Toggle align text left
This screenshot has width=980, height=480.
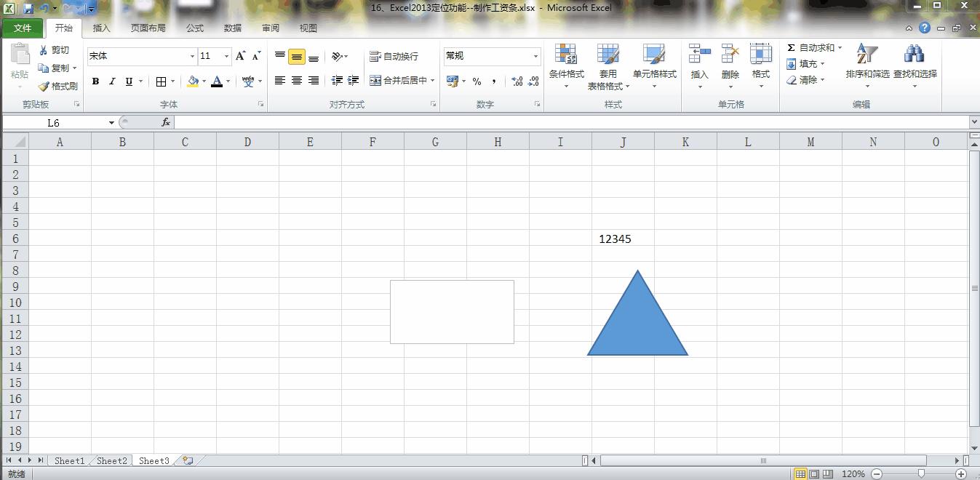click(279, 81)
